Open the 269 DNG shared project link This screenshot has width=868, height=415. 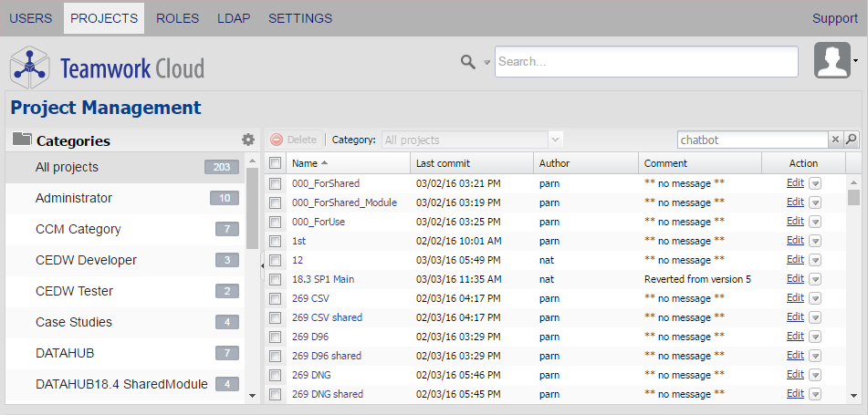click(328, 395)
